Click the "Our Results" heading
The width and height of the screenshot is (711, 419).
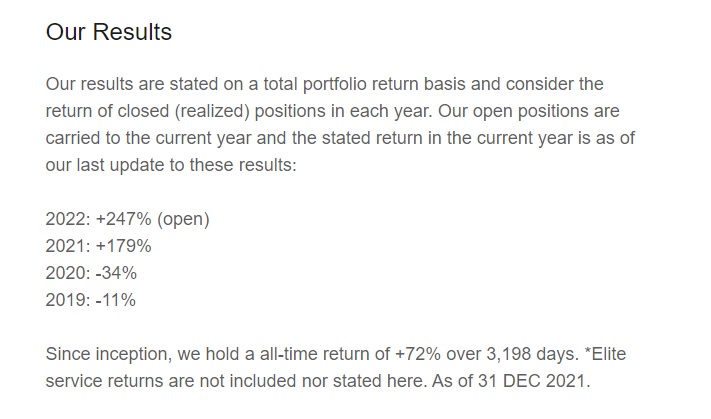click(x=109, y=32)
